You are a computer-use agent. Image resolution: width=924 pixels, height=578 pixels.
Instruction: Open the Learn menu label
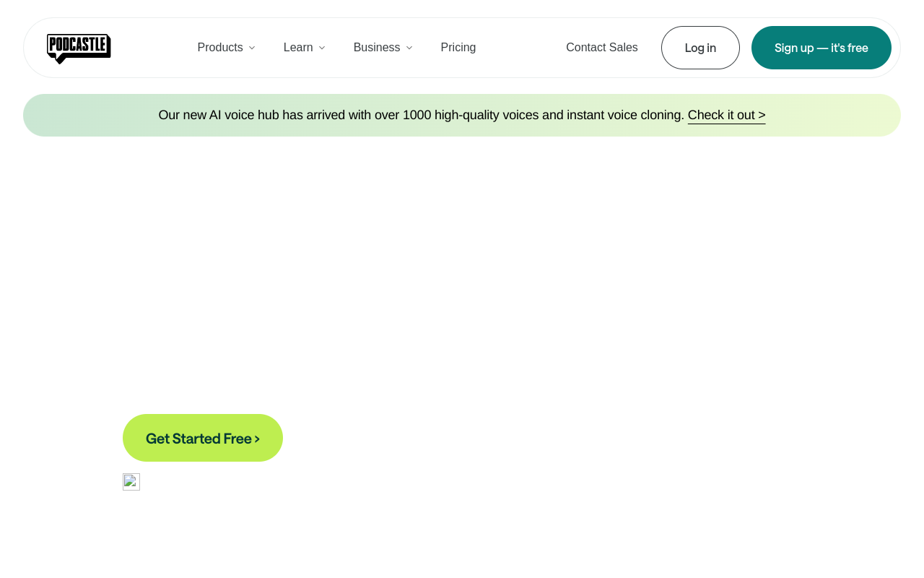(298, 48)
